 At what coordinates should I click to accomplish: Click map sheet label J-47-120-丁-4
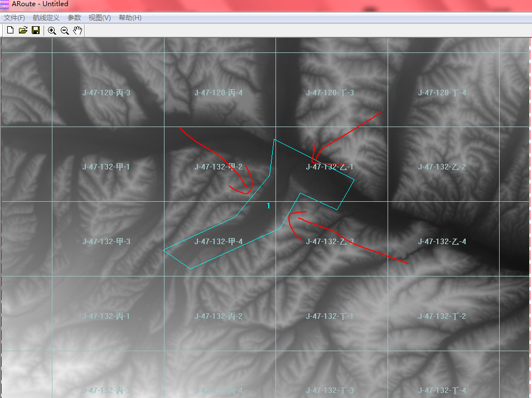point(442,93)
